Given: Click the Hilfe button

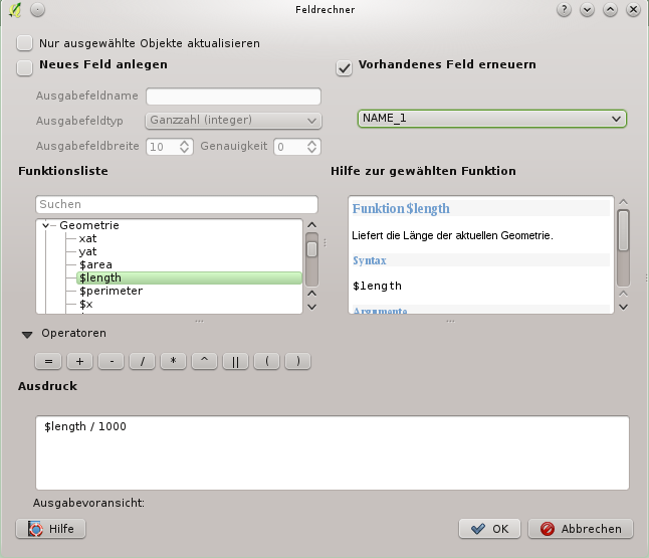Looking at the screenshot, I should [50, 529].
